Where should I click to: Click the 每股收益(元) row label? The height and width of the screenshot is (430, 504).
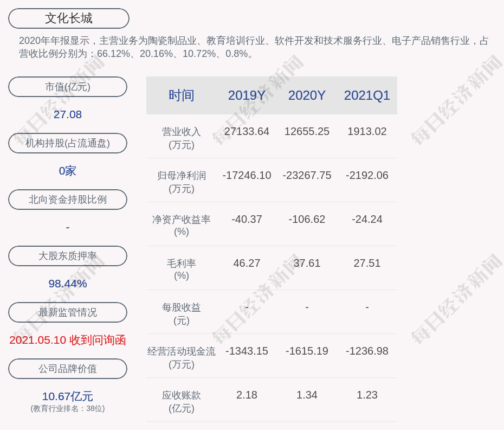182,314
